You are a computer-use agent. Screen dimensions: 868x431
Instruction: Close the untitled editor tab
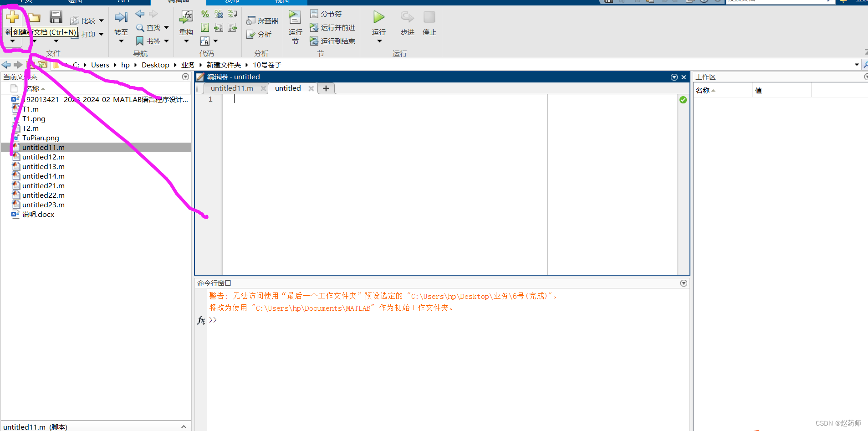click(311, 88)
